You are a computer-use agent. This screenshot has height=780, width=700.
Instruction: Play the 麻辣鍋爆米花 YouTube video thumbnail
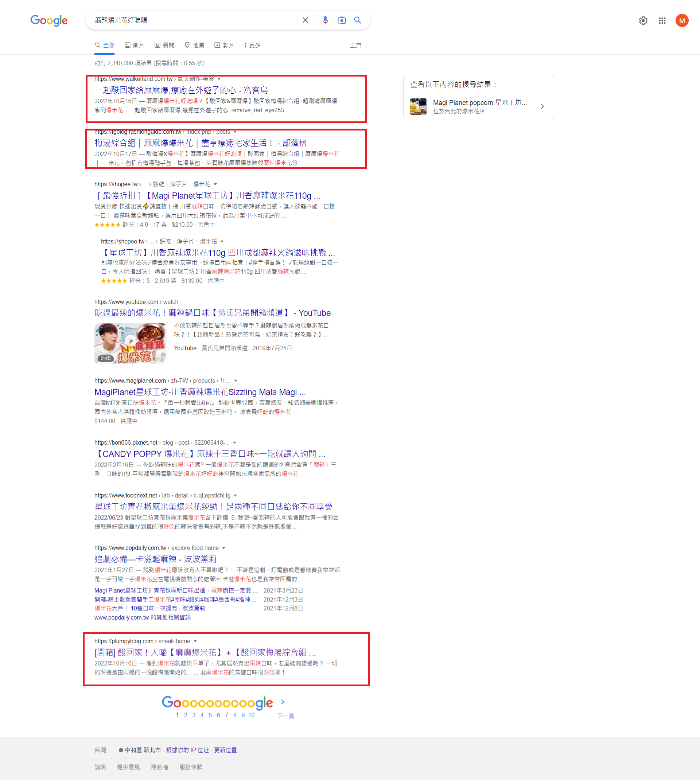coord(131,343)
